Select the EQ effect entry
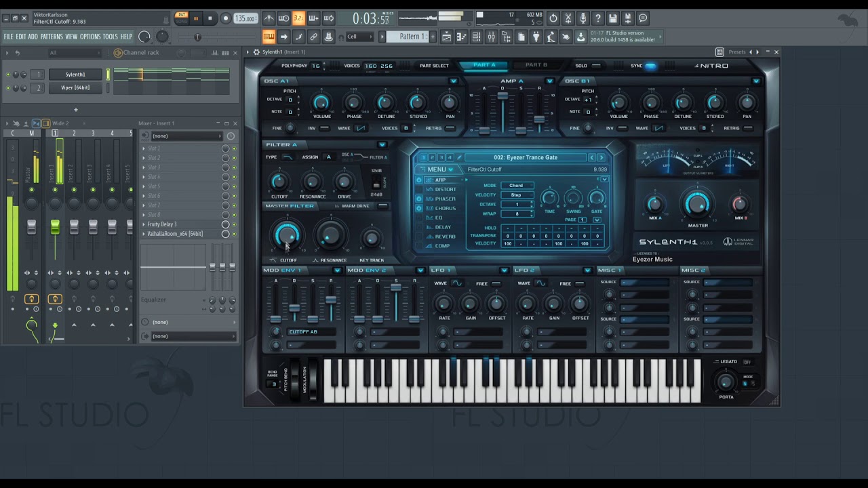 (x=439, y=218)
